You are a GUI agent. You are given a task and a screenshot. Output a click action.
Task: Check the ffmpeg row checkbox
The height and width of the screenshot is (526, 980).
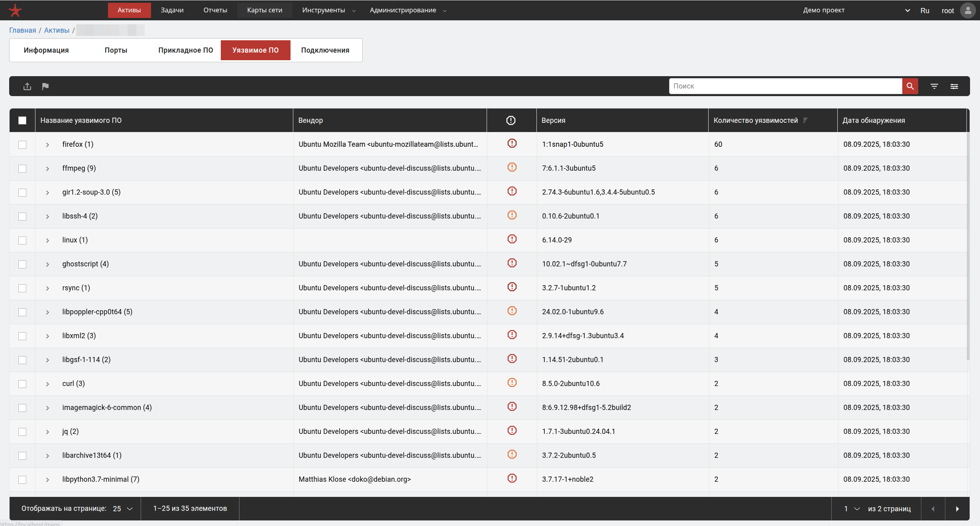(x=22, y=169)
